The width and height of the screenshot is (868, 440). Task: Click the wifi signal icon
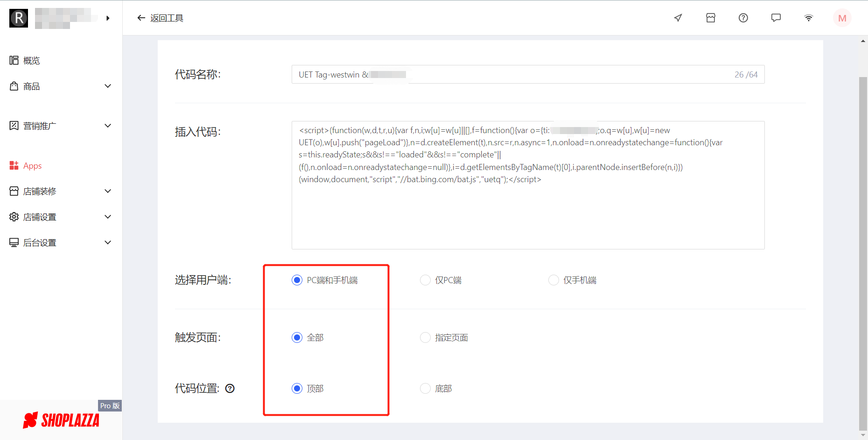(x=809, y=18)
